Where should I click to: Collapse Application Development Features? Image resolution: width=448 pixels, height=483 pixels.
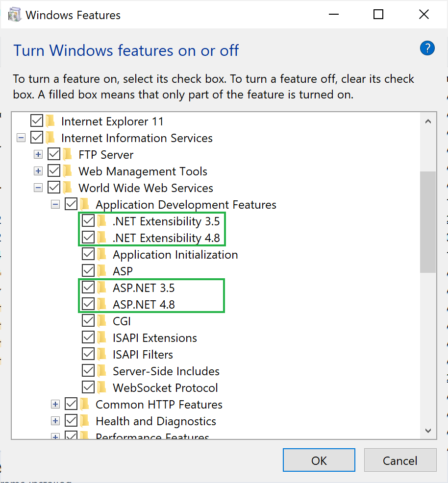55,204
